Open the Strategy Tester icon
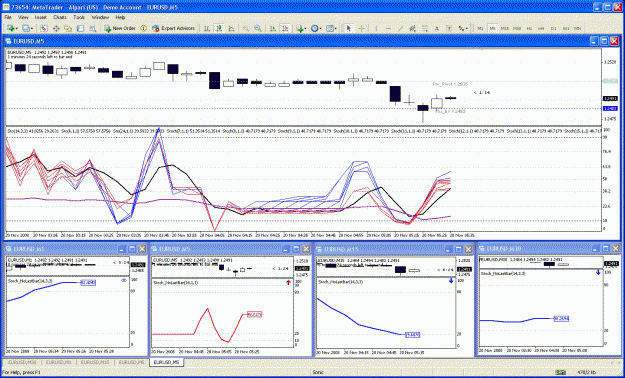625x378 pixels. pos(92,28)
